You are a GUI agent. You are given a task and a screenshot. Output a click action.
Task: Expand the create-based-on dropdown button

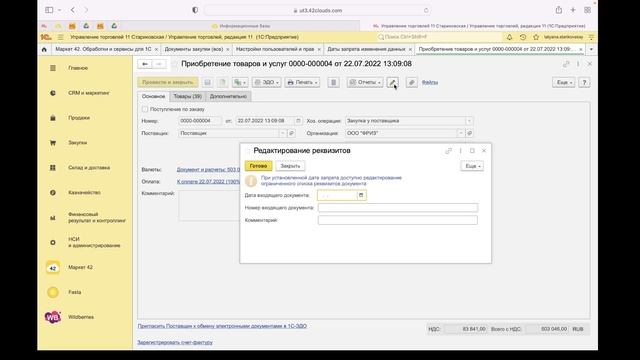coord(240,82)
